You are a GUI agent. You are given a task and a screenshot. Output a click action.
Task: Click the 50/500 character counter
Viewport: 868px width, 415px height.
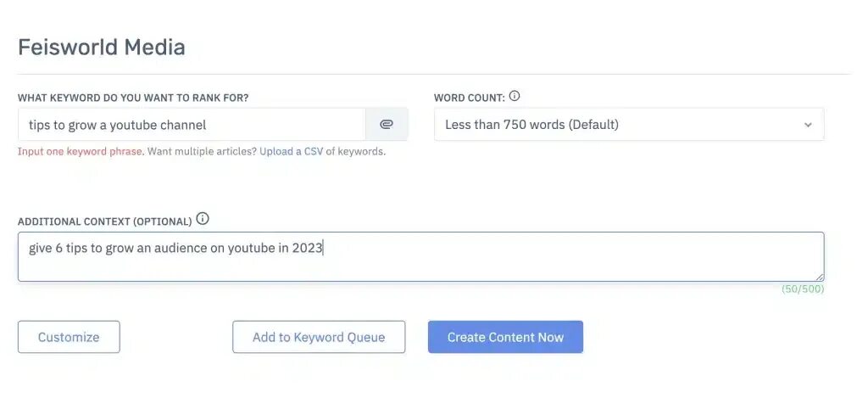point(803,289)
